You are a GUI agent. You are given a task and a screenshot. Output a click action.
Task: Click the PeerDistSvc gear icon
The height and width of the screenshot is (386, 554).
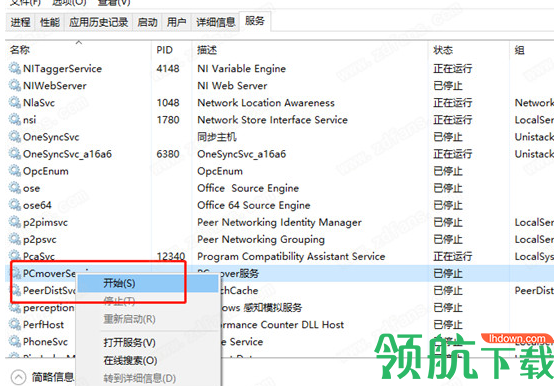point(16,290)
